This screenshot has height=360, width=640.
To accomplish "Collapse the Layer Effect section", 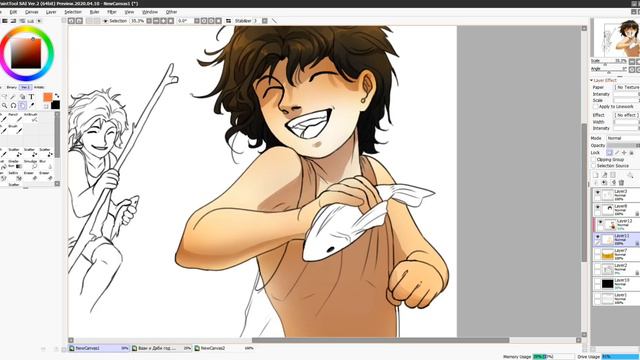I will (x=591, y=80).
